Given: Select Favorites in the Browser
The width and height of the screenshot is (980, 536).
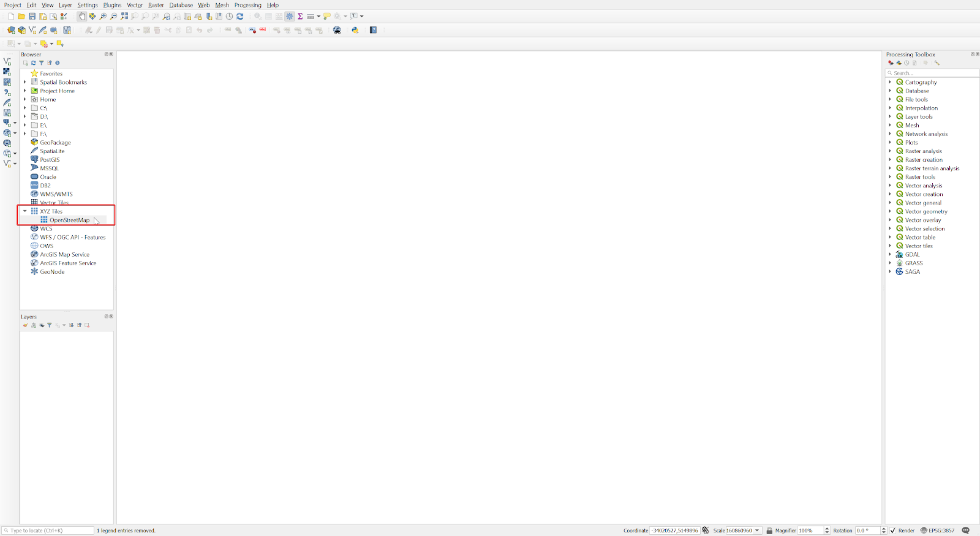Looking at the screenshot, I should click(51, 74).
